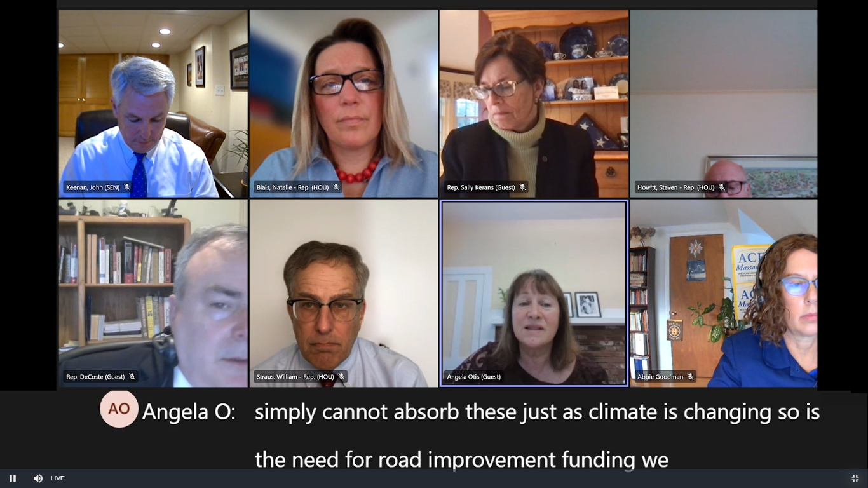The width and height of the screenshot is (868, 488).
Task: Click muted mic icon beside Howitt, Steven
Action: click(x=722, y=187)
